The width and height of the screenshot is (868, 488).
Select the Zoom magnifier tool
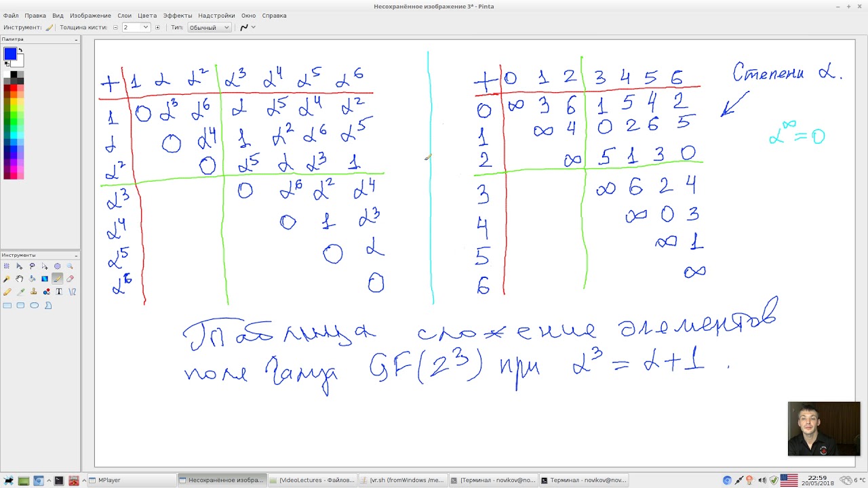point(70,266)
